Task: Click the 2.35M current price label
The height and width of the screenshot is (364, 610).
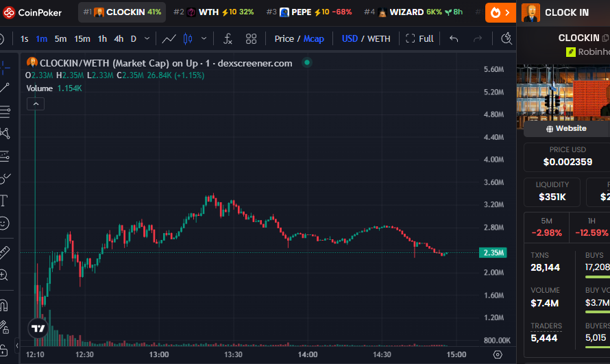Action: pyautogui.click(x=493, y=253)
